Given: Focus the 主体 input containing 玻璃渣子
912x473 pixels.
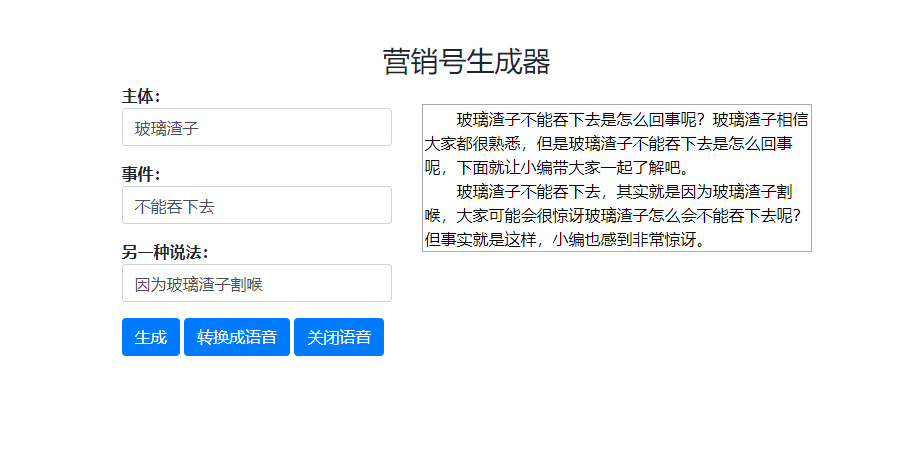Looking at the screenshot, I should click(x=256, y=127).
